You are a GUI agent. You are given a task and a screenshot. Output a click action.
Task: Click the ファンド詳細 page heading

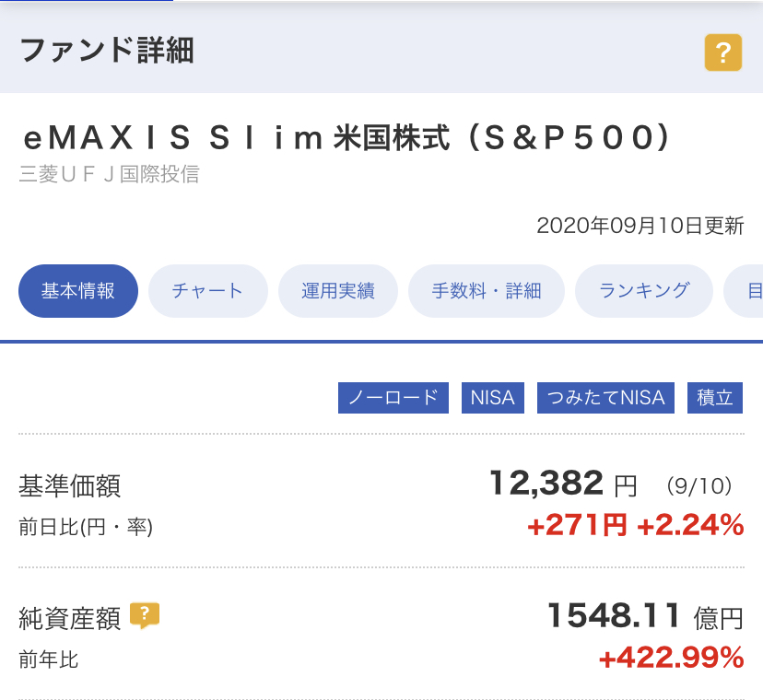106,51
